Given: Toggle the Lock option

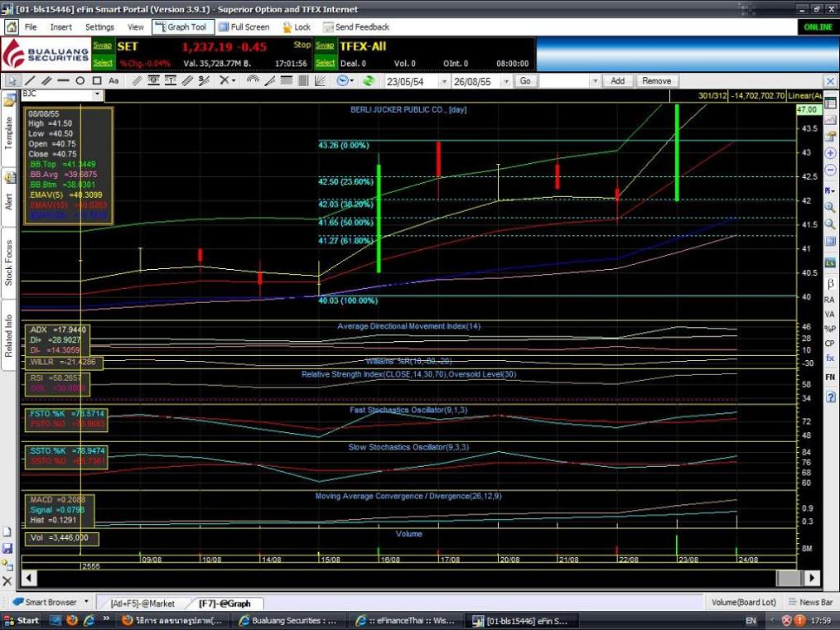Looking at the screenshot, I should 296,27.
